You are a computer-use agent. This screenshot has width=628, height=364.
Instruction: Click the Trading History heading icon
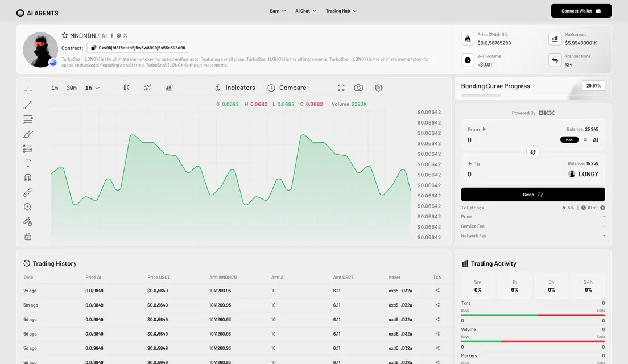(27, 263)
